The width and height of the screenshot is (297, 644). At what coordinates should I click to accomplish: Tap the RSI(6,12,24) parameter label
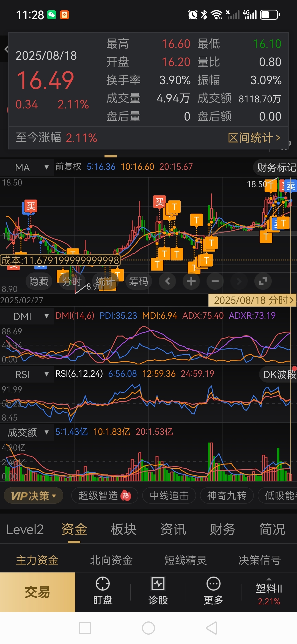(x=79, y=374)
